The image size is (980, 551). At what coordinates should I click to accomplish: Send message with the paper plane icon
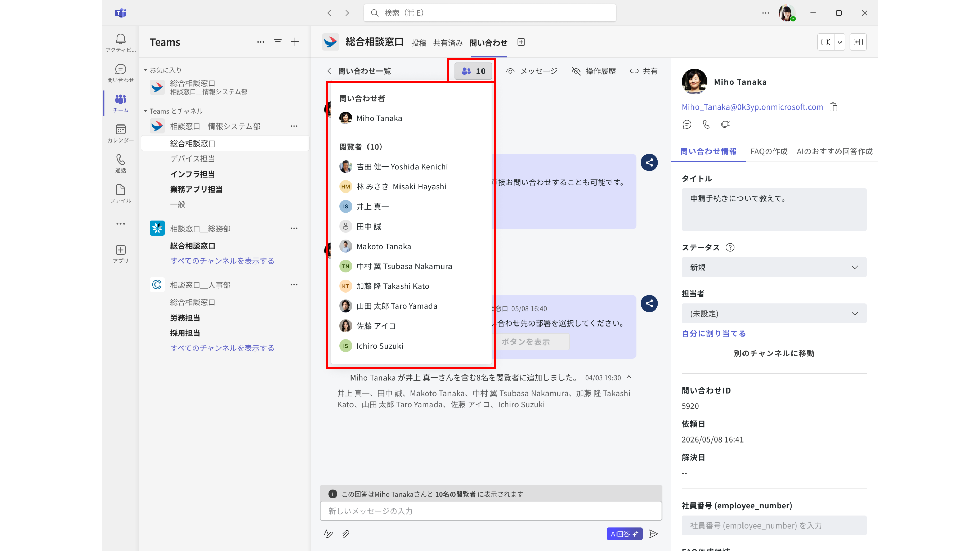[x=654, y=534]
